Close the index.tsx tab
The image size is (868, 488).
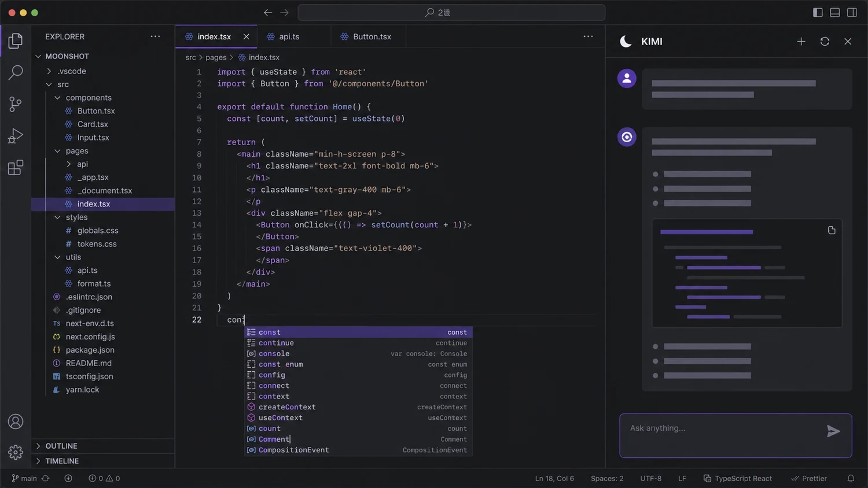coord(246,36)
